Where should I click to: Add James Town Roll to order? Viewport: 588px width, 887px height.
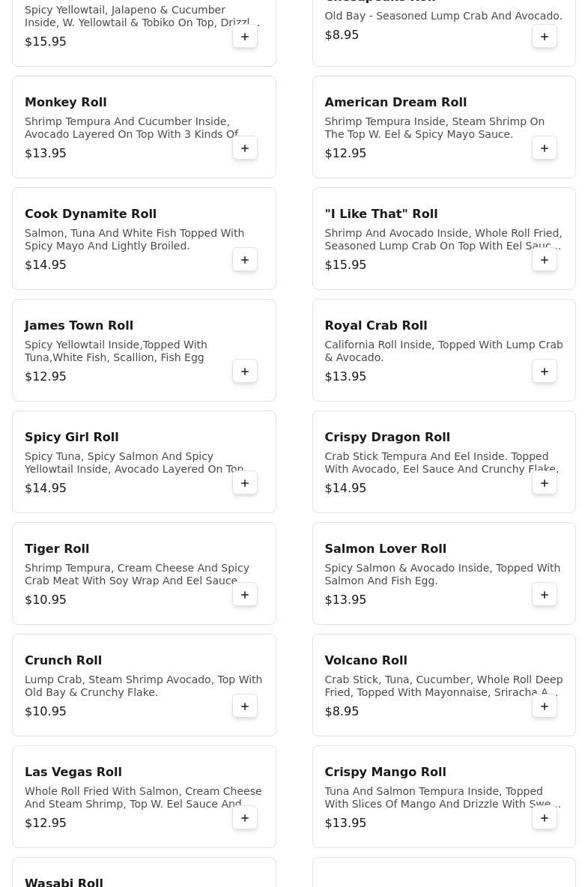coord(245,372)
